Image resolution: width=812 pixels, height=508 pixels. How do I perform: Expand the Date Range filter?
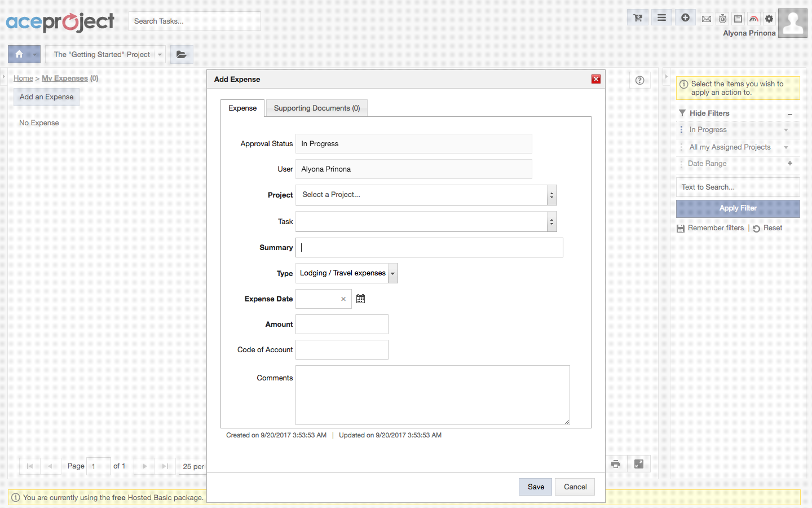tap(790, 164)
